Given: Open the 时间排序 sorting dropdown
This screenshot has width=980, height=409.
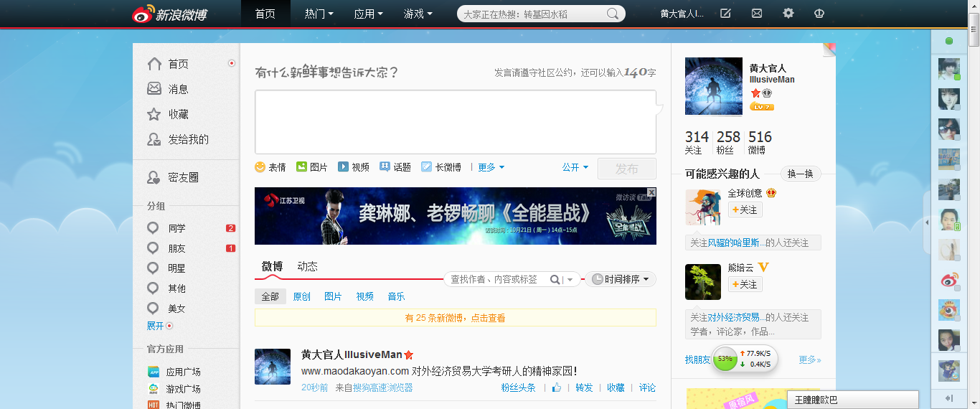Looking at the screenshot, I should (x=621, y=280).
